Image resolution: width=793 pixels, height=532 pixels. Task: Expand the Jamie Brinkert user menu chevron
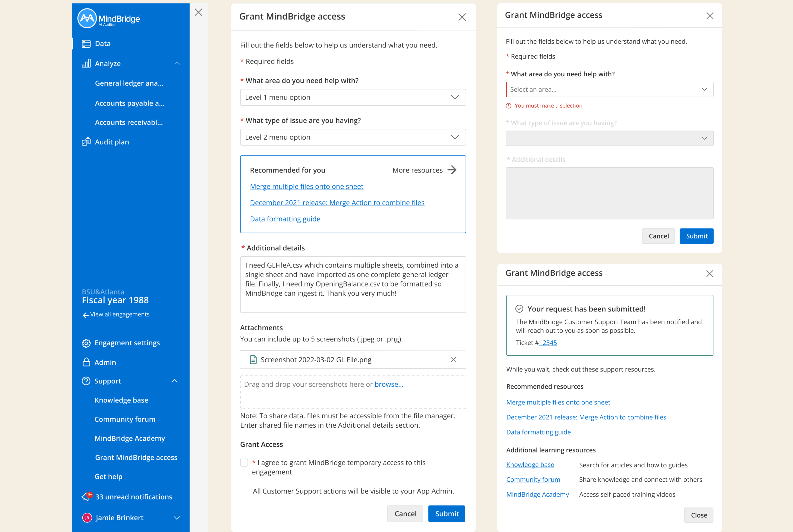177,518
